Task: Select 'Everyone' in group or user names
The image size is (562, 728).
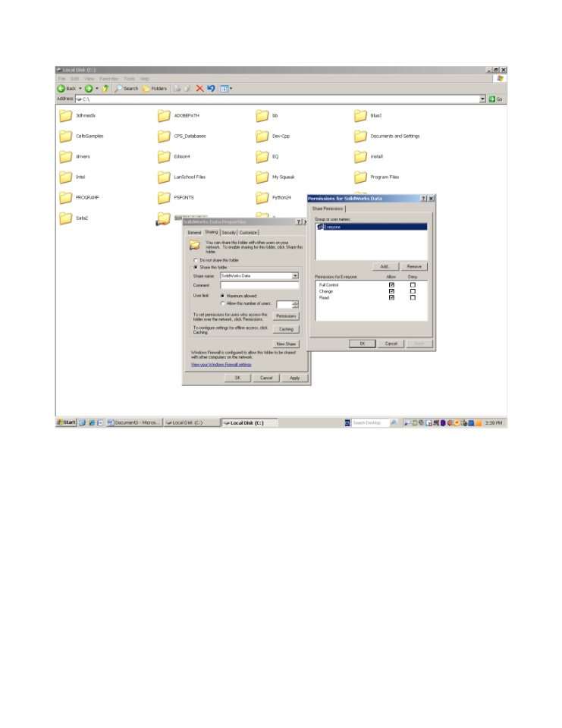Action: coord(371,227)
